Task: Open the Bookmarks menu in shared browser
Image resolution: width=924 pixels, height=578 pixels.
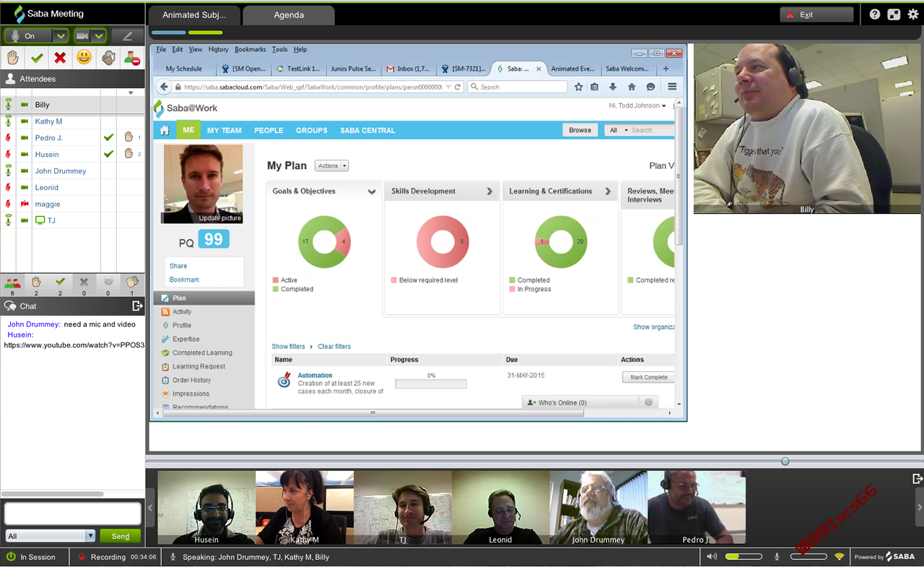Action: [250, 49]
